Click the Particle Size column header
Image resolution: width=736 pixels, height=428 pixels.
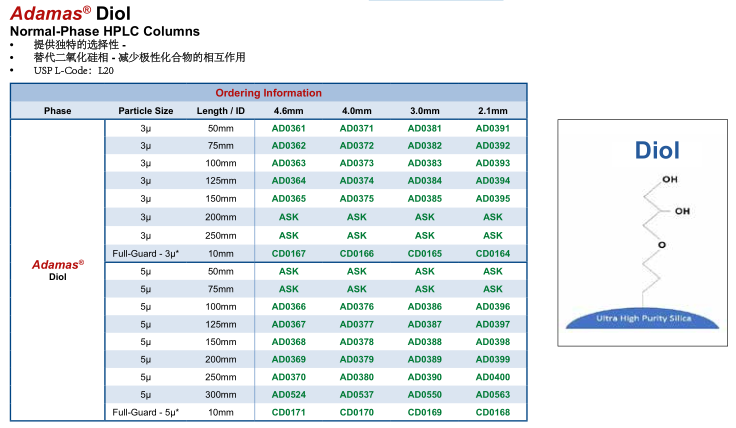pos(146,111)
